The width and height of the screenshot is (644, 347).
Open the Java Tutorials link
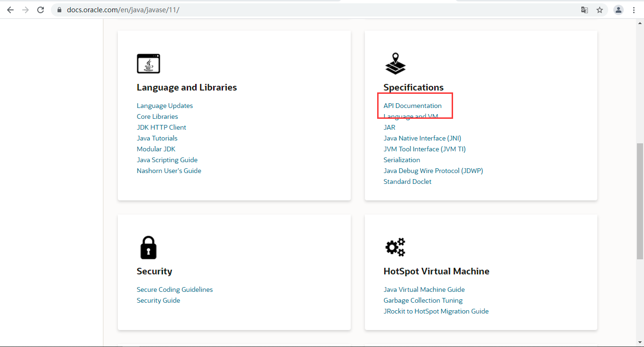[157, 138]
